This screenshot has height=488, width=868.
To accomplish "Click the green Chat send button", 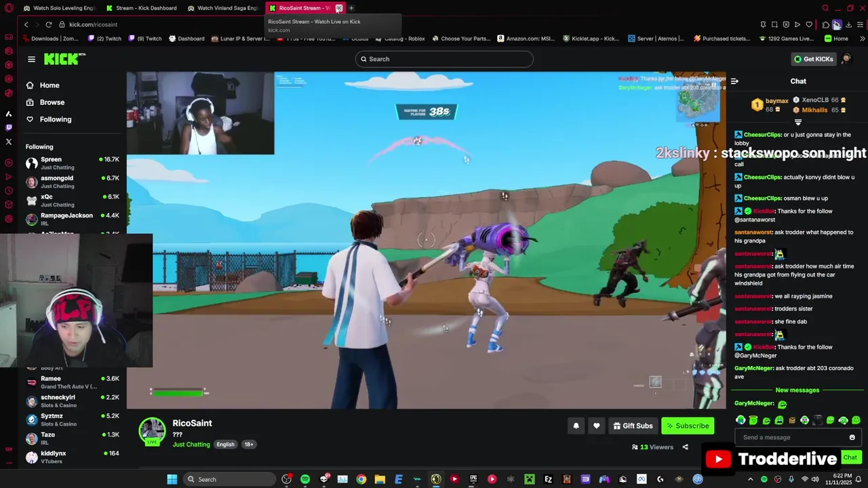I will (850, 457).
